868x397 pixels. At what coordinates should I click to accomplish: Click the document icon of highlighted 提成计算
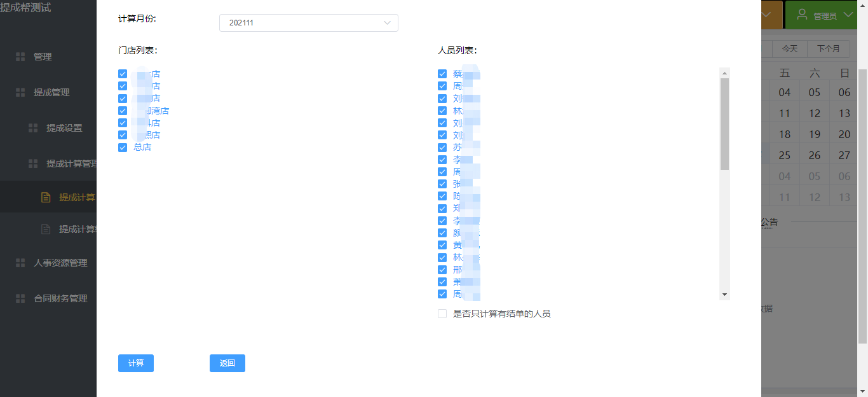46,197
